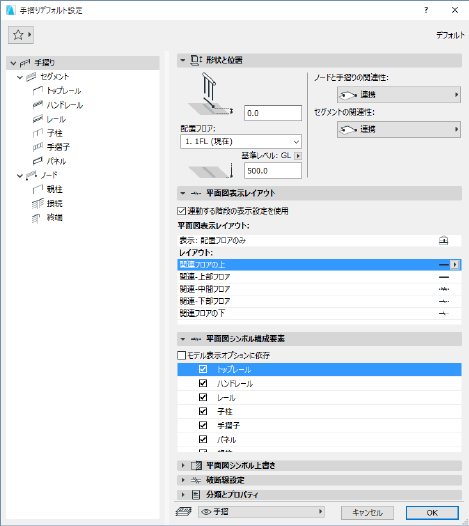Collapse 平面図表示レイアウト panel
This screenshot has height=526, width=469.
tap(183, 193)
